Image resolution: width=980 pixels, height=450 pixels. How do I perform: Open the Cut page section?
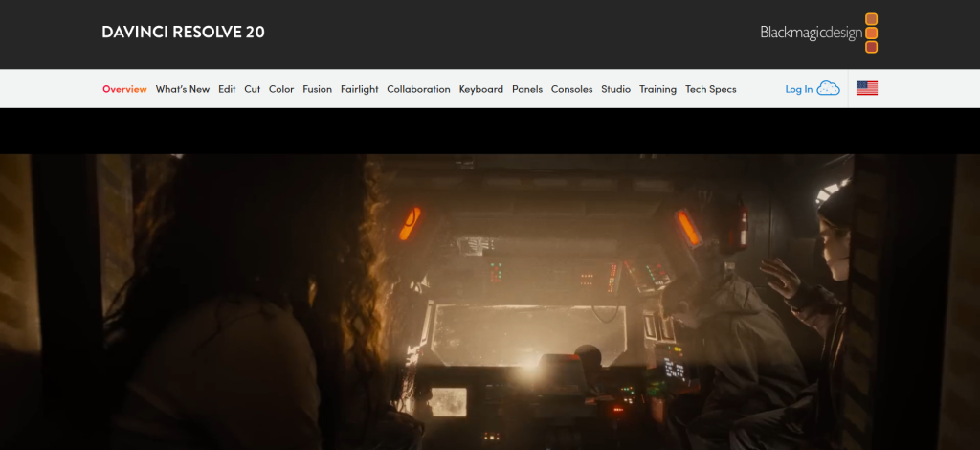(252, 89)
